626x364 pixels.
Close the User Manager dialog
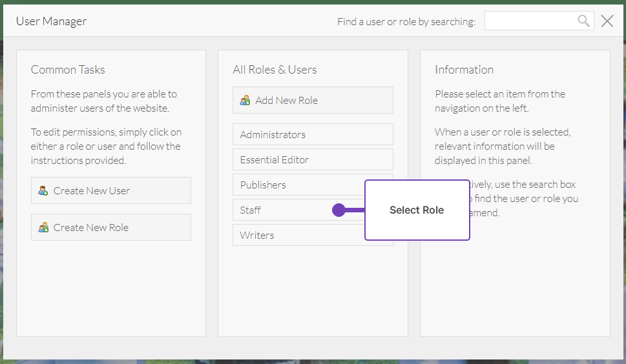(607, 21)
